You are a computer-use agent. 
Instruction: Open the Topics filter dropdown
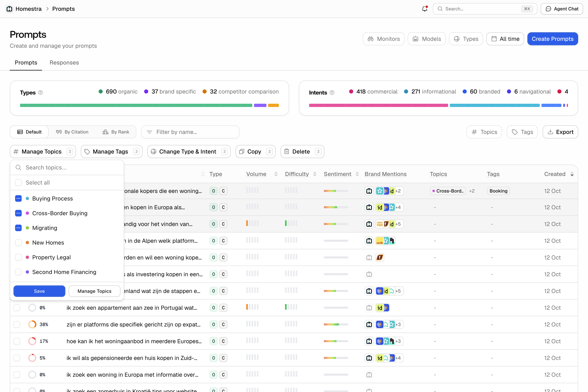484,132
